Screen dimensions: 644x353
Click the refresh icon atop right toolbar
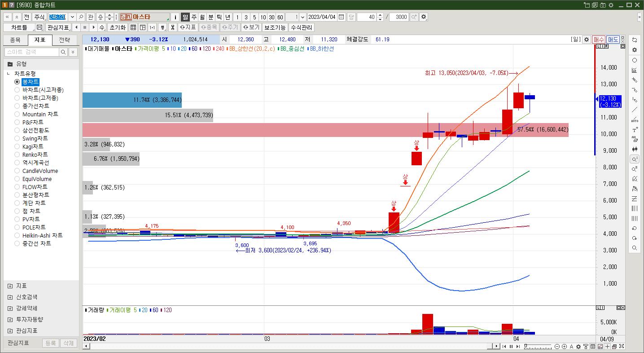634,40
